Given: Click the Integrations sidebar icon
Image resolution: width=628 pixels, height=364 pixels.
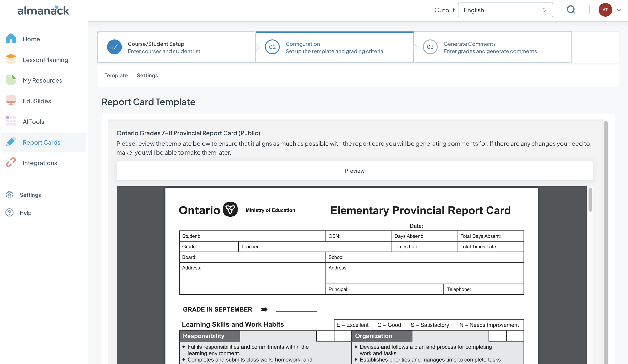Looking at the screenshot, I should [10, 162].
